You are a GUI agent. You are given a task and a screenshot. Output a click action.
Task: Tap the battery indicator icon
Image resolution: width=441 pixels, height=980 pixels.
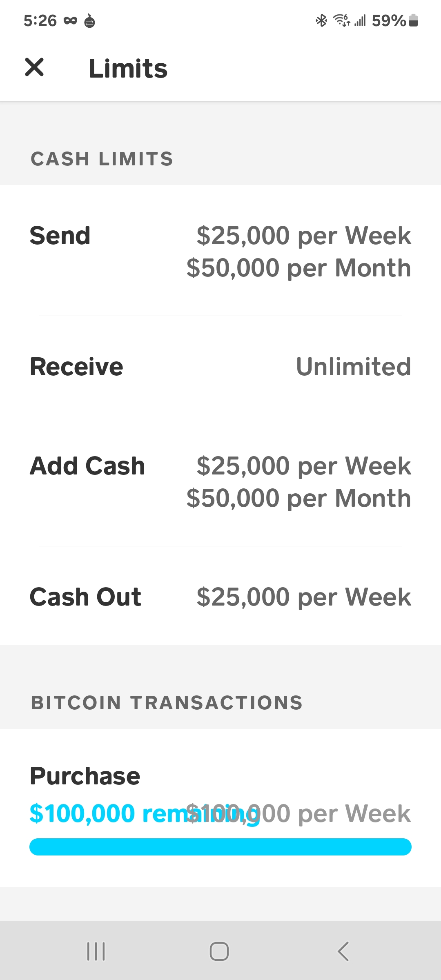pos(413,20)
